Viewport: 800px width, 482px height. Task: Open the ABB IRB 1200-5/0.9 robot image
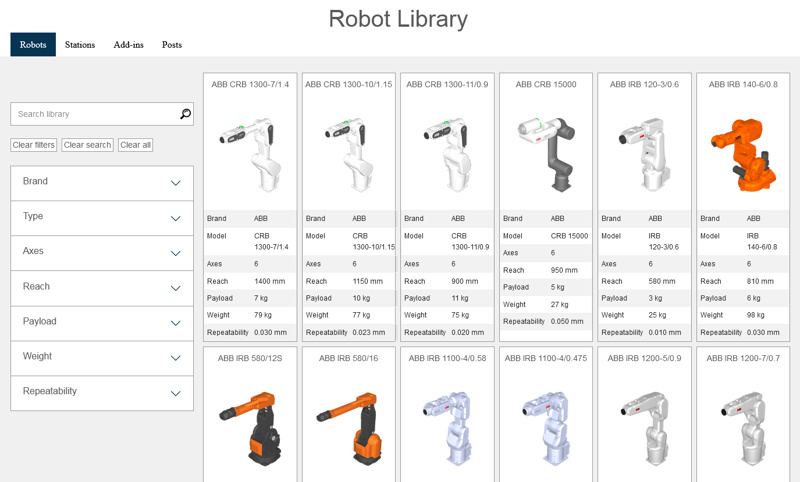644,428
